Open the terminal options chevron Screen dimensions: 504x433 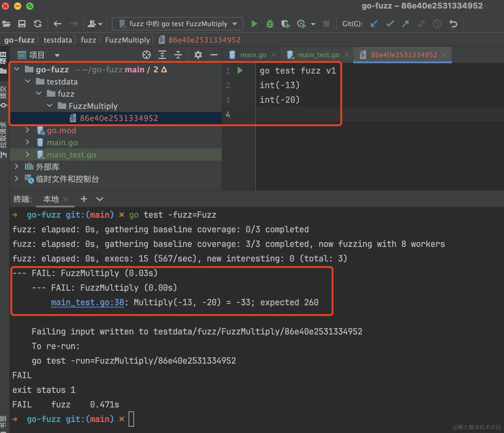(x=100, y=199)
